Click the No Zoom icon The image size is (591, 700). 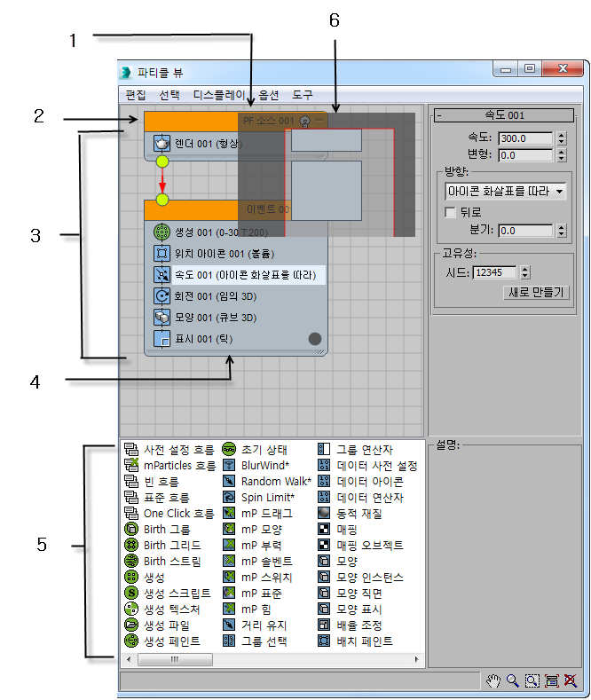click(571, 680)
